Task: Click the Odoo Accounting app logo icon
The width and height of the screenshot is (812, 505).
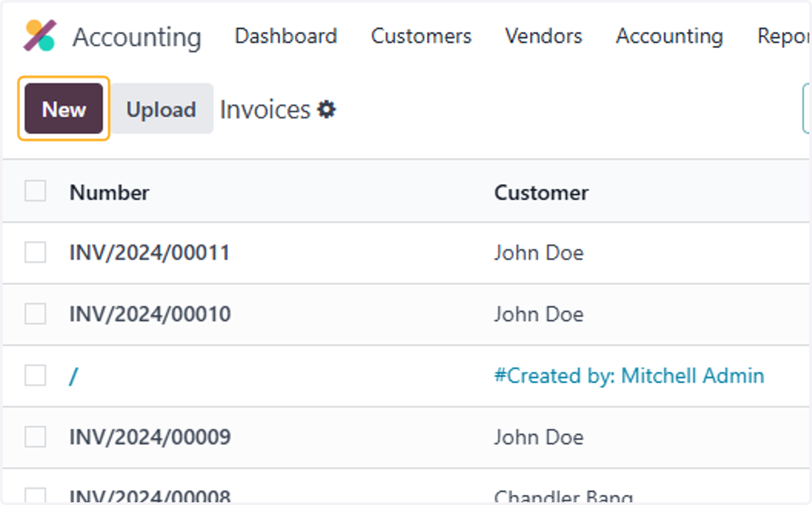Action: pos(40,36)
